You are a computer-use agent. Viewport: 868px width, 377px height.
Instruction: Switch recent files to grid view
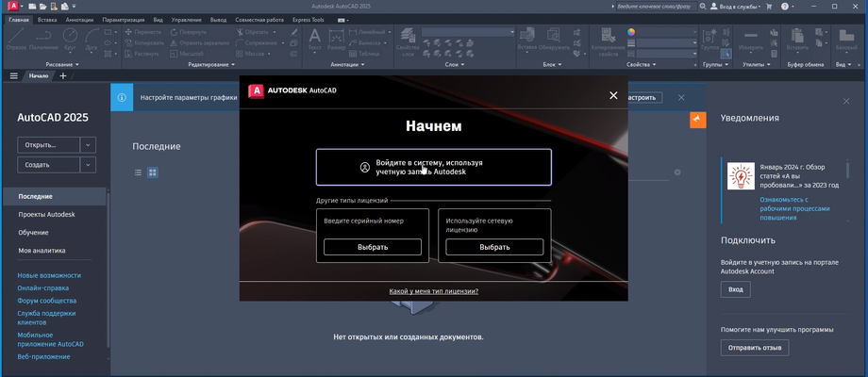[152, 172]
